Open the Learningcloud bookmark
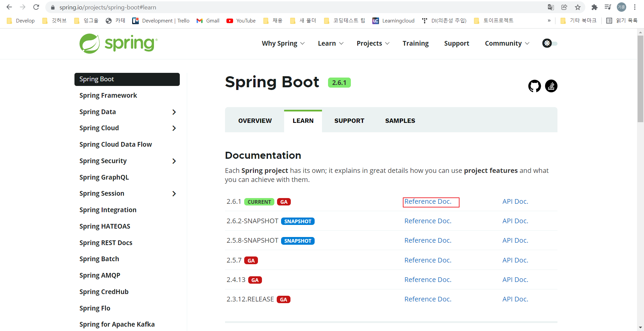The height and width of the screenshot is (331, 644). tap(393, 21)
